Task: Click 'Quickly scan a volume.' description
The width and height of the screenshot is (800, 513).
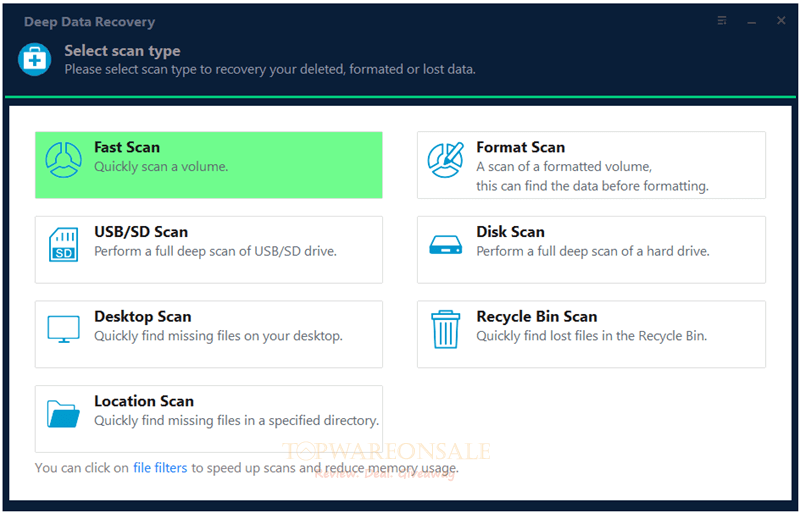Action: click(x=161, y=166)
